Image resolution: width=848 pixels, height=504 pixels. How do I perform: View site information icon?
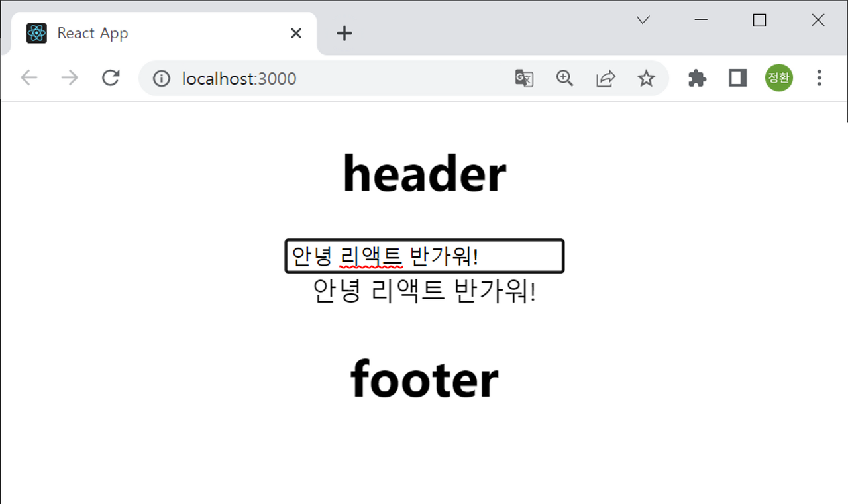click(x=162, y=79)
